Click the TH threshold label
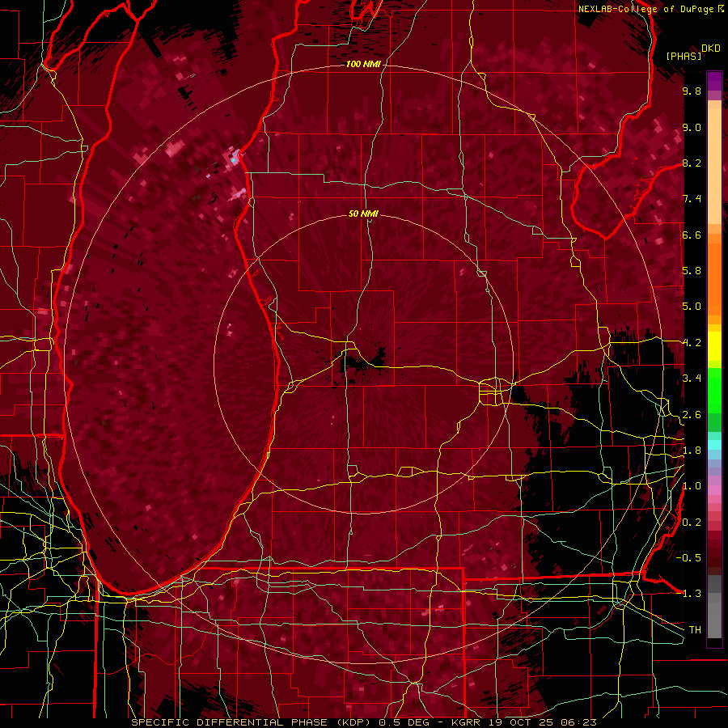 point(695,630)
